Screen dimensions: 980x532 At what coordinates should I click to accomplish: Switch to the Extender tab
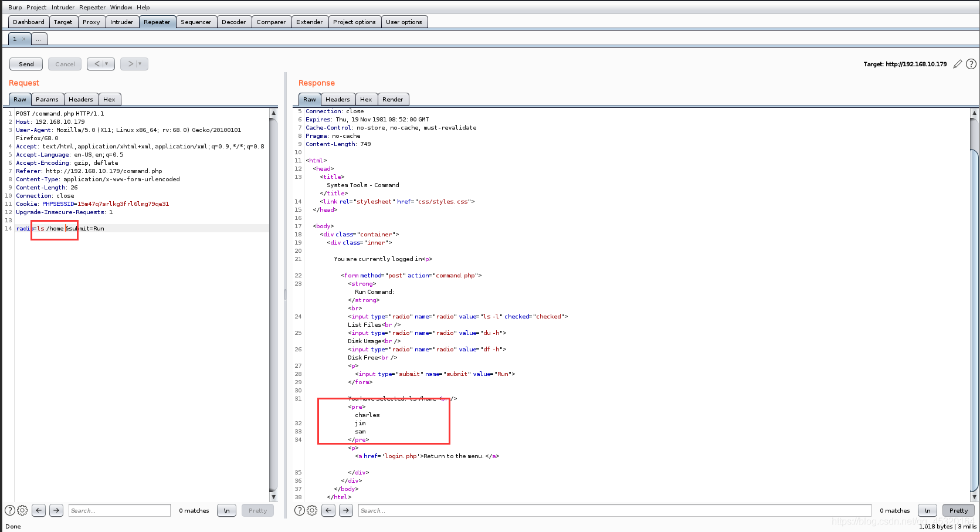pyautogui.click(x=310, y=22)
